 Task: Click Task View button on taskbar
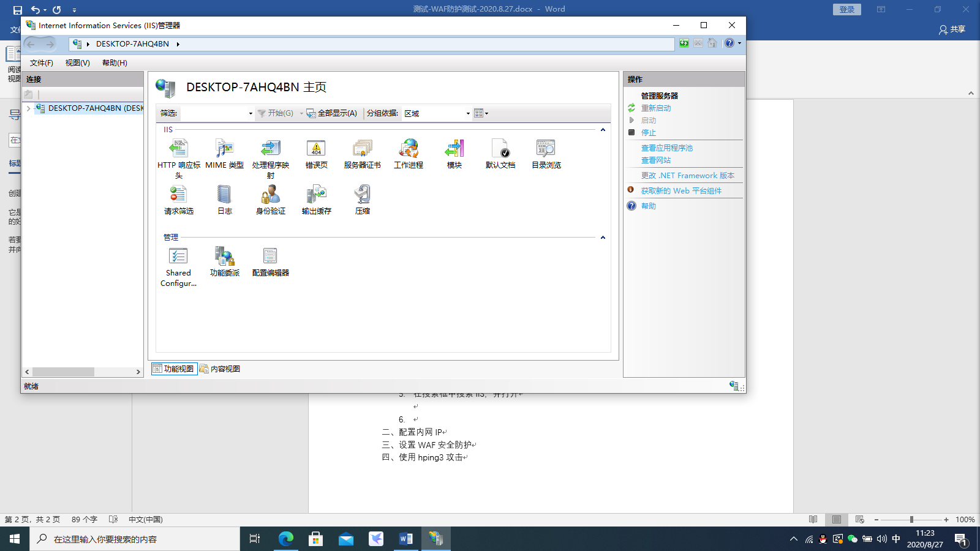(x=255, y=539)
